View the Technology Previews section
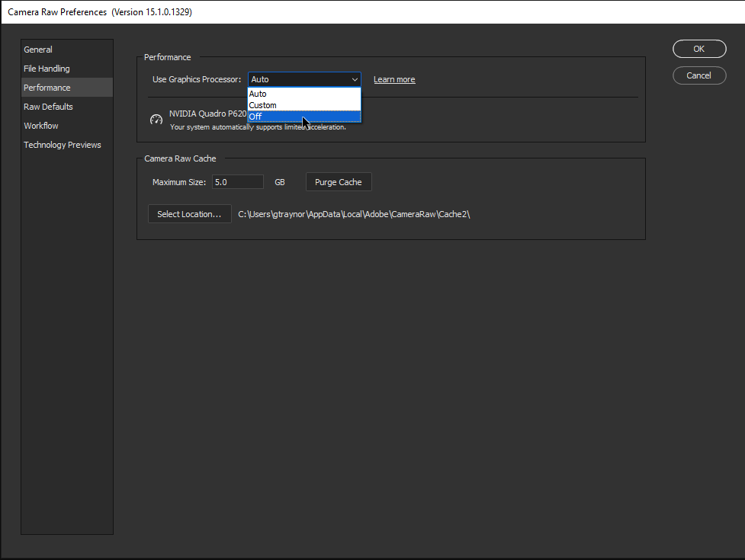Viewport: 745px width, 560px height. pos(62,144)
